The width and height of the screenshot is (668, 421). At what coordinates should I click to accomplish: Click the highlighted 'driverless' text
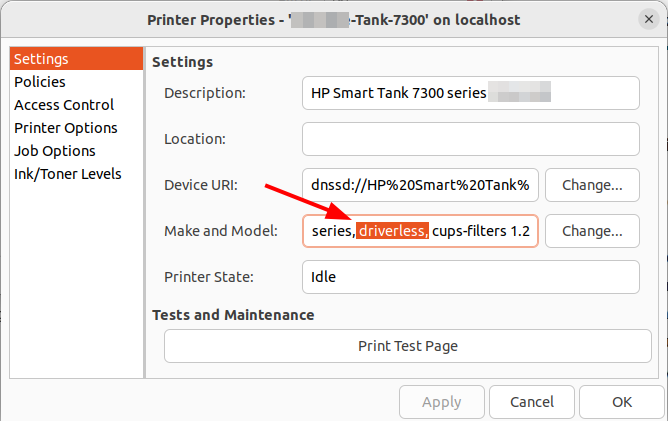[x=394, y=231]
